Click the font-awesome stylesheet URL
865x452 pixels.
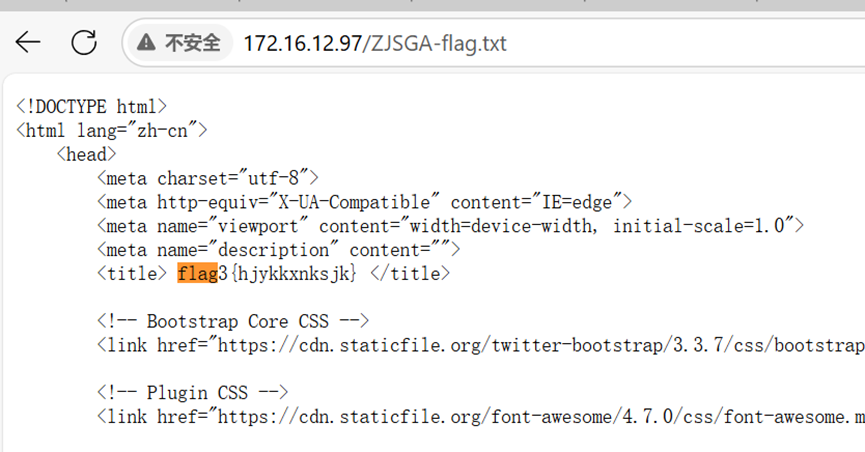(x=541, y=416)
